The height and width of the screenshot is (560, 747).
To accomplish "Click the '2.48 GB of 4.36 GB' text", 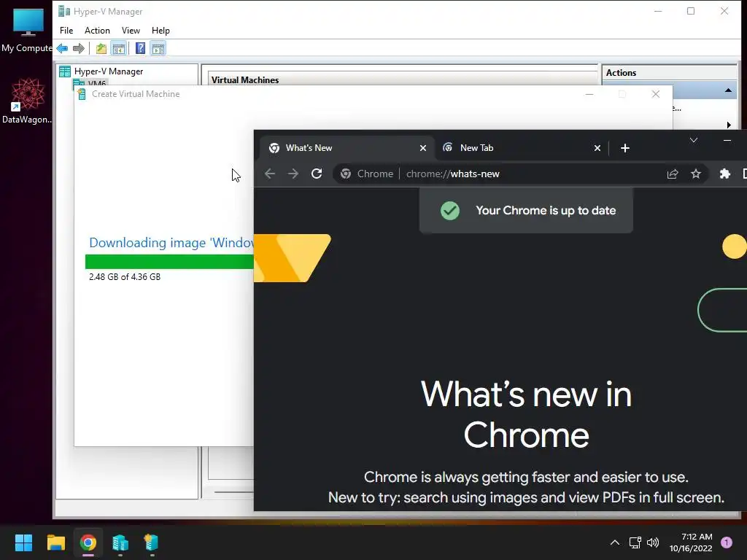I will coord(125,276).
